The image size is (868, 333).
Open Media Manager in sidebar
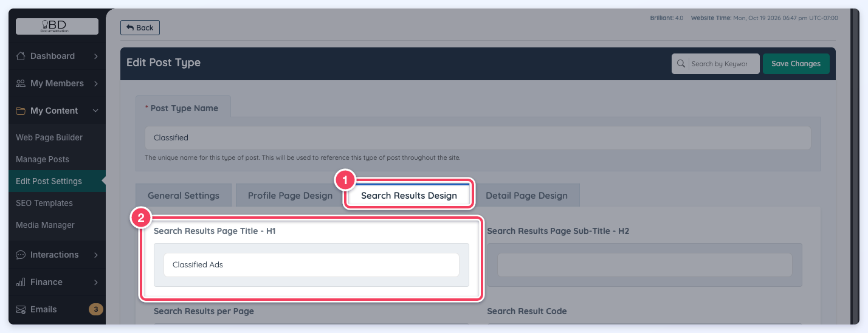pyautogui.click(x=45, y=225)
